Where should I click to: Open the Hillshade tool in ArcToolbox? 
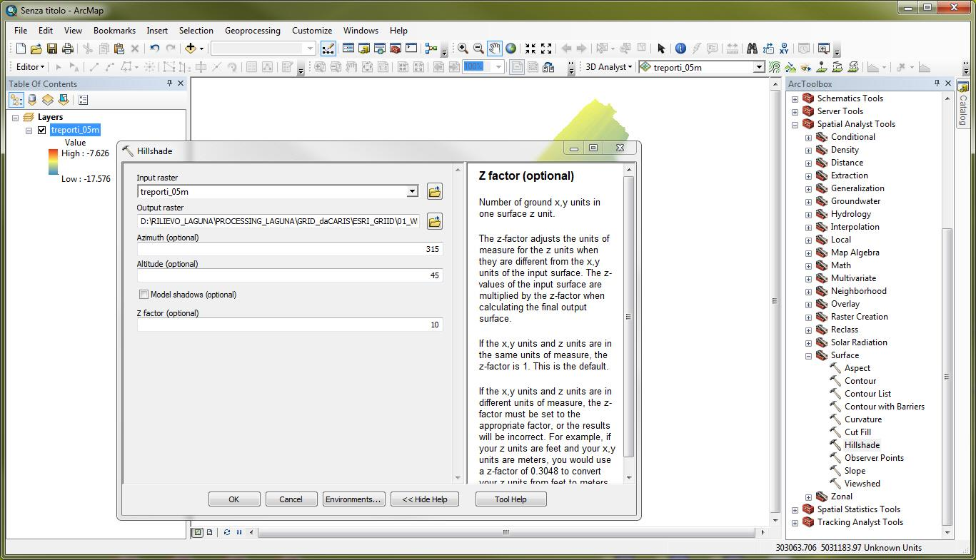[862, 445]
